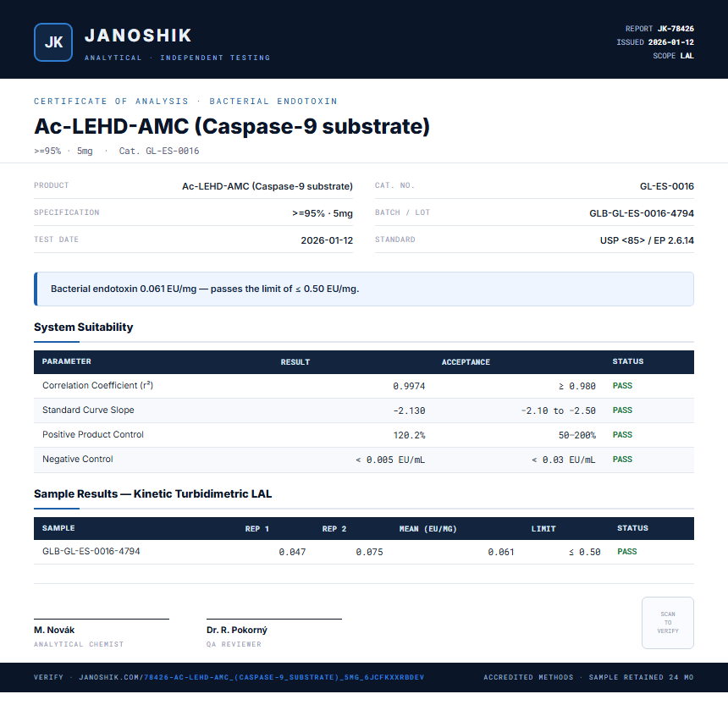
Task: Click 'Accredited Methods · Sample Retained 24 Mo' footer text
Action: point(588,677)
